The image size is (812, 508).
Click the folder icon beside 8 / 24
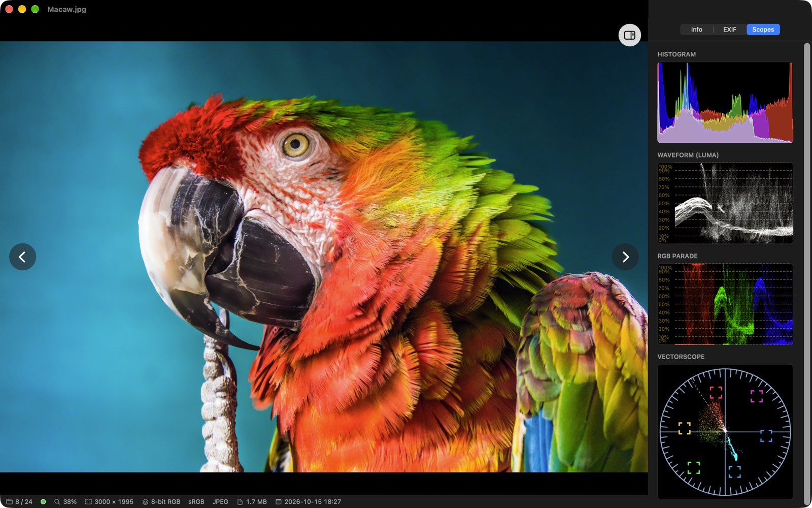9,501
